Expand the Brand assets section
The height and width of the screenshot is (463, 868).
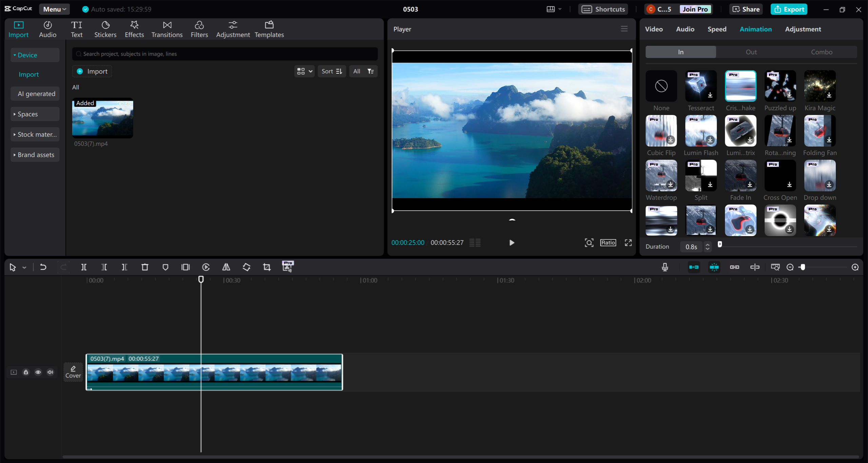click(35, 154)
